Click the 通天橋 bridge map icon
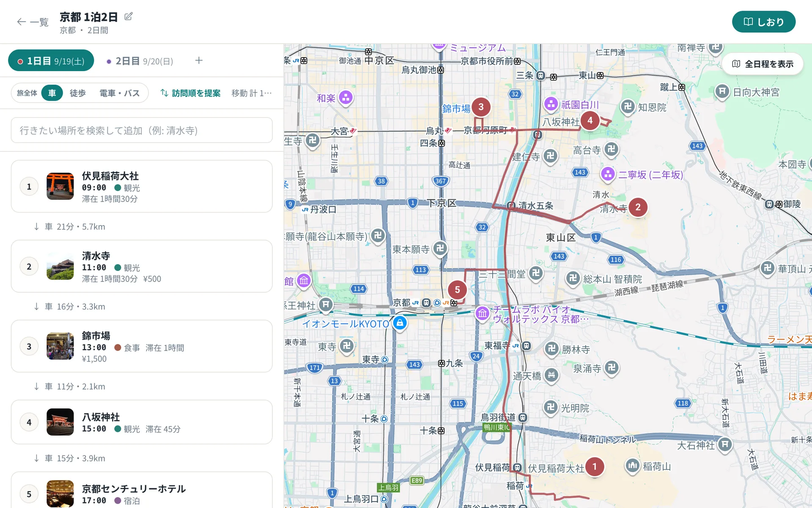Screen dimensions: 812x508 point(551,375)
